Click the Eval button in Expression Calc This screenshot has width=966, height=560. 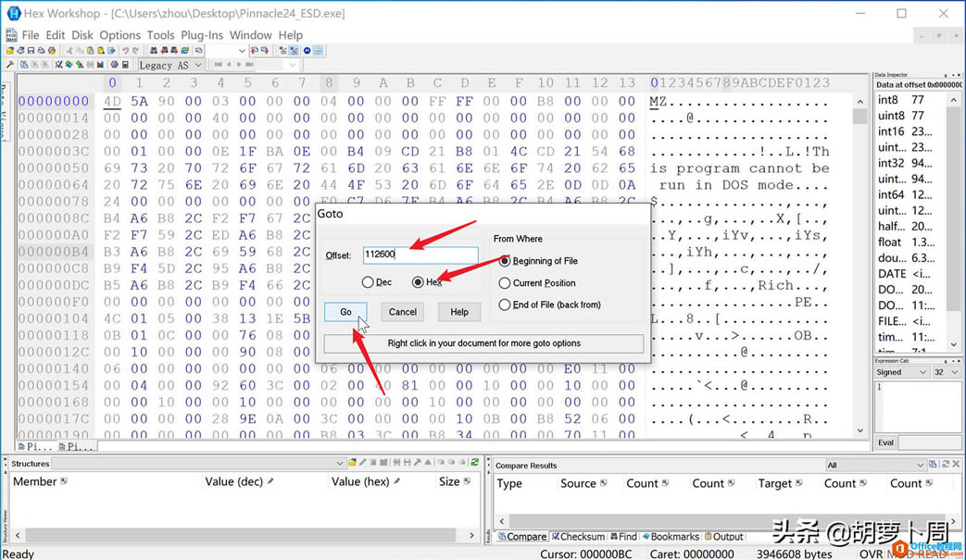pos(886,442)
